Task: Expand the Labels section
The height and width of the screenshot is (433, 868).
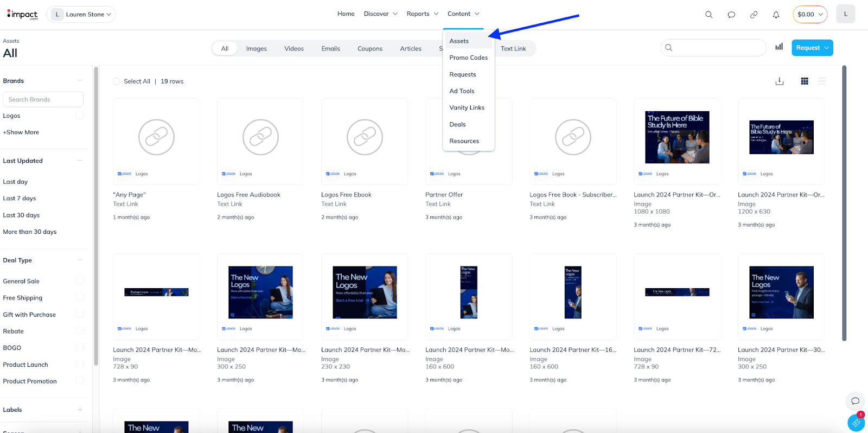Action: tap(80, 410)
